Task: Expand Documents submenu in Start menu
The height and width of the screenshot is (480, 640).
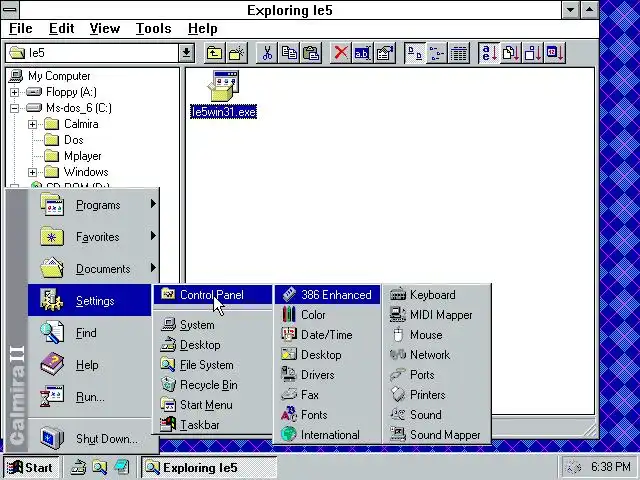Action: pyautogui.click(x=93, y=269)
